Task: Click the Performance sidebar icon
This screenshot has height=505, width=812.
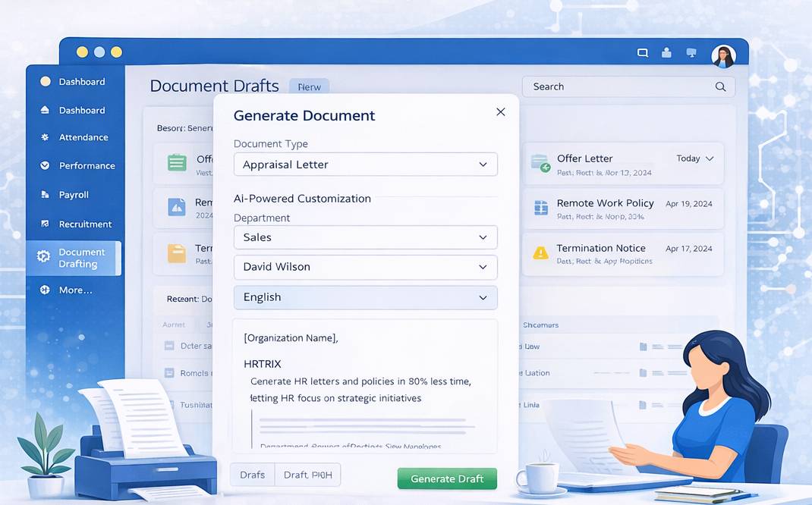Action: pyautogui.click(x=45, y=165)
